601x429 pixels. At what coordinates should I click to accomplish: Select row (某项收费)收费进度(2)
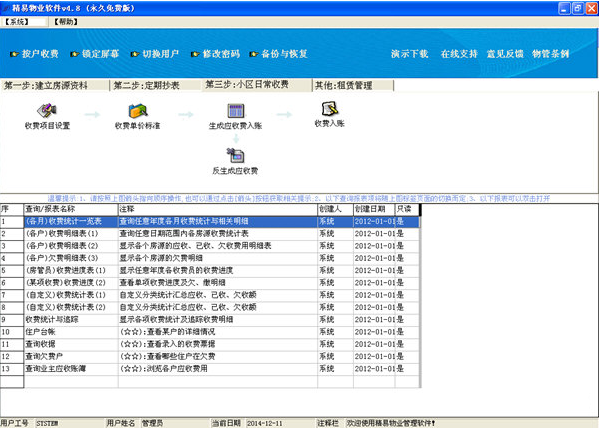point(210,283)
